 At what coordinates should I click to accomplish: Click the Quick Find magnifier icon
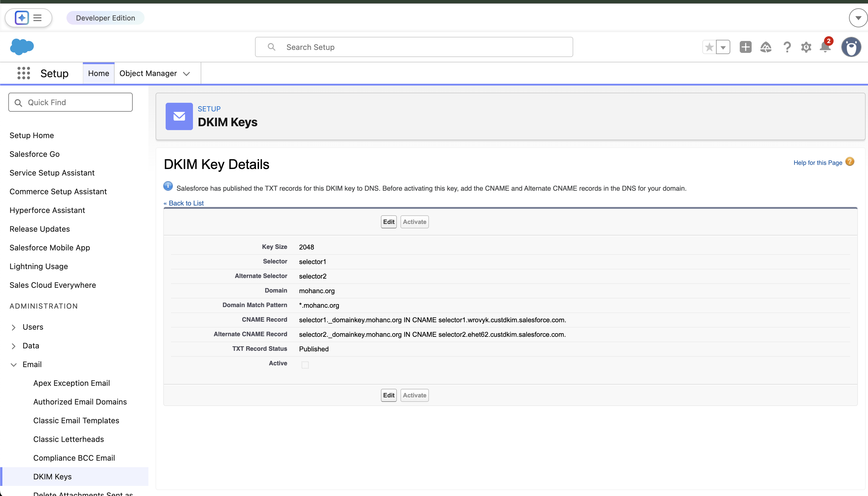[x=18, y=102]
